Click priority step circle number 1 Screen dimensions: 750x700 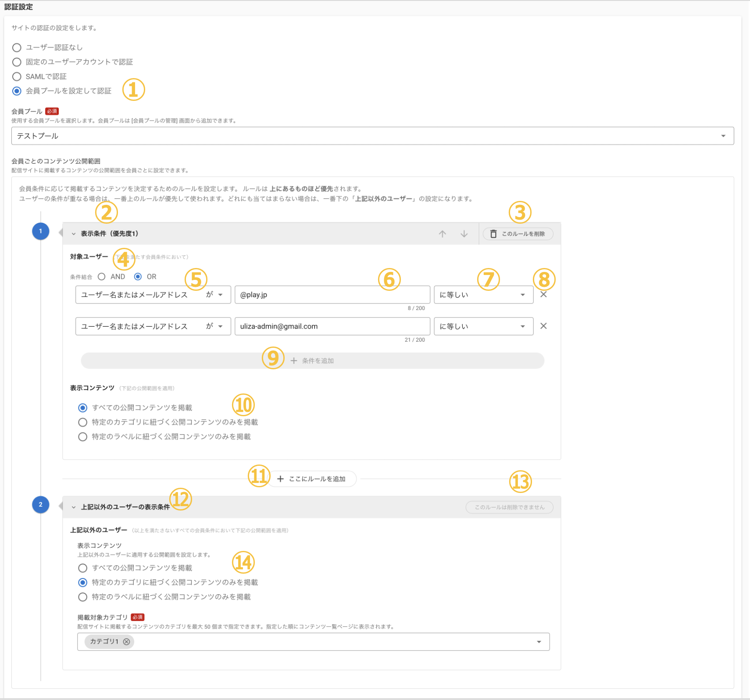pyautogui.click(x=40, y=231)
